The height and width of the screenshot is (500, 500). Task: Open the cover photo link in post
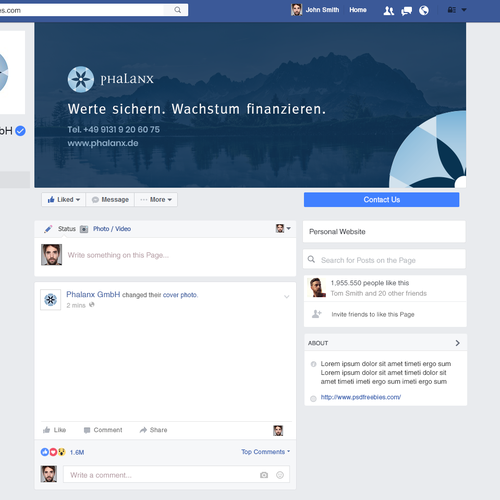tap(180, 295)
